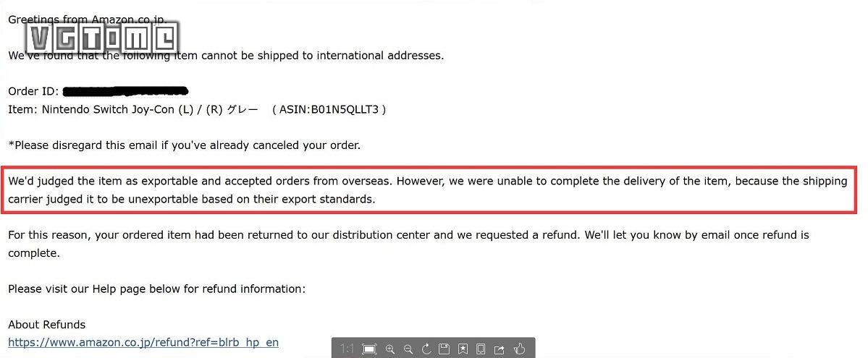Click the 1:1 actual size button

click(x=347, y=349)
